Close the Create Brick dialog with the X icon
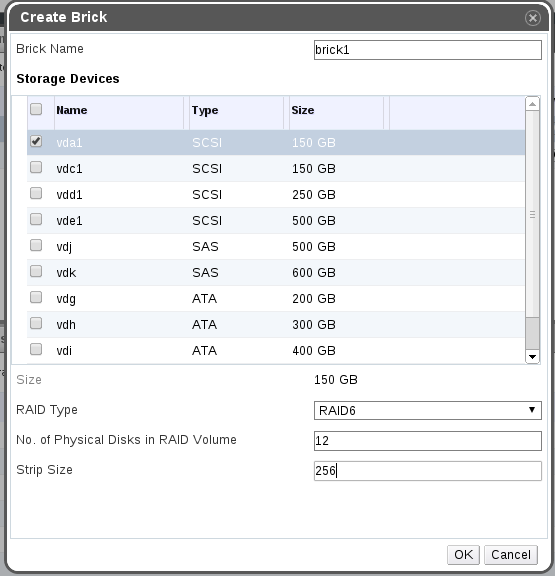This screenshot has height=576, width=555. pyautogui.click(x=533, y=18)
